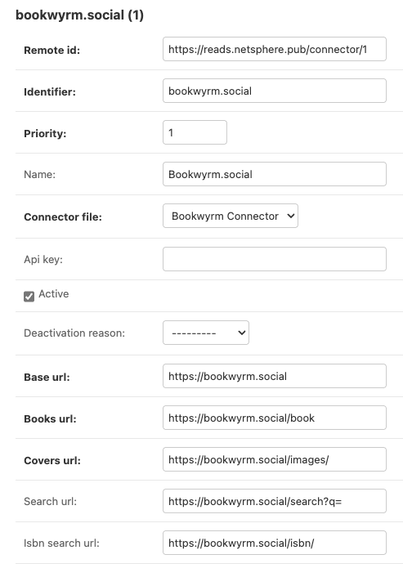Click into the Name field
The width and height of the screenshot is (403, 572).
[275, 174]
